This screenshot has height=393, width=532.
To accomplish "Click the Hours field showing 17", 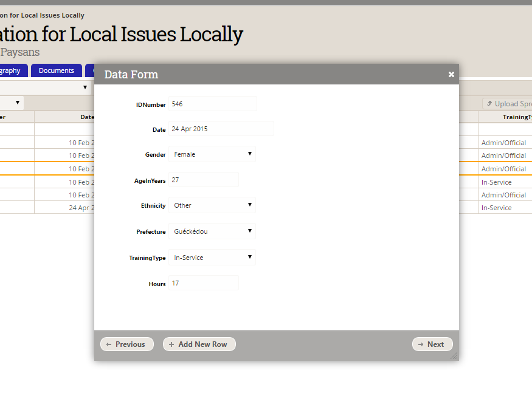I will tap(204, 283).
